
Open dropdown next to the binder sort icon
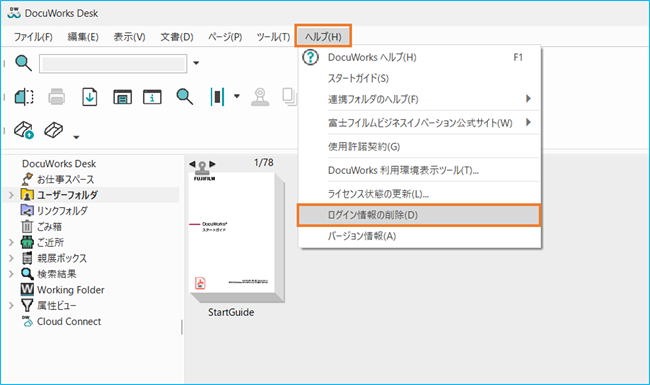pyautogui.click(x=237, y=96)
